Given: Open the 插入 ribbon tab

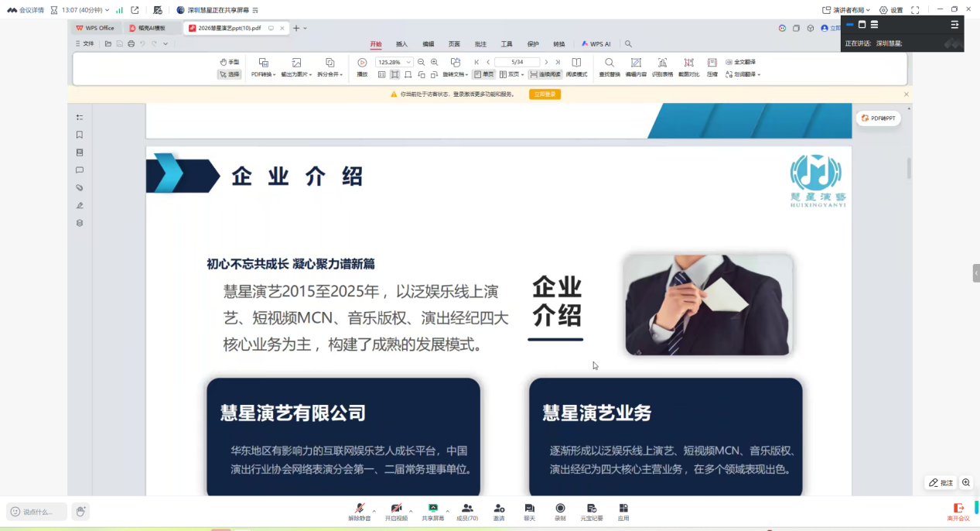Looking at the screenshot, I should click(401, 44).
